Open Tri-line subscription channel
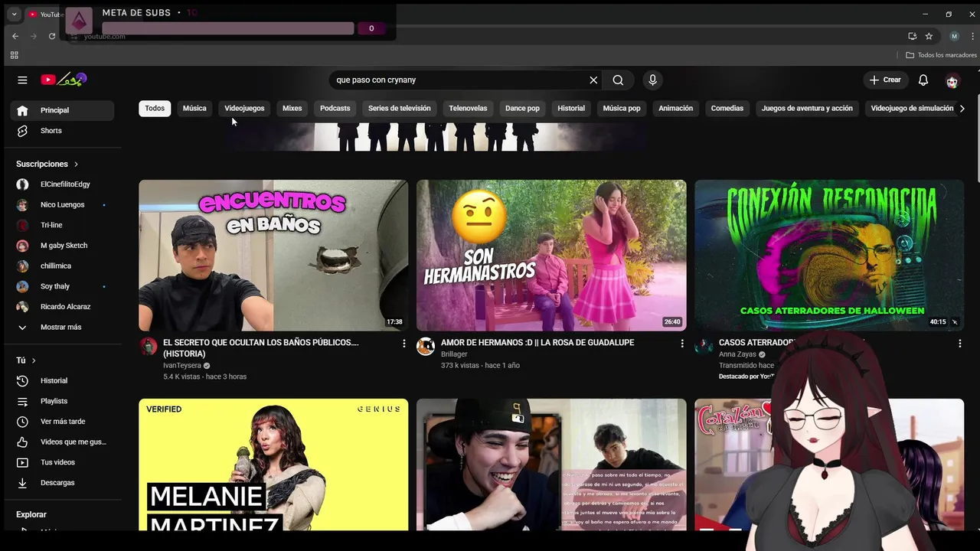Viewport: 980px width, 551px height. pyautogui.click(x=62, y=225)
